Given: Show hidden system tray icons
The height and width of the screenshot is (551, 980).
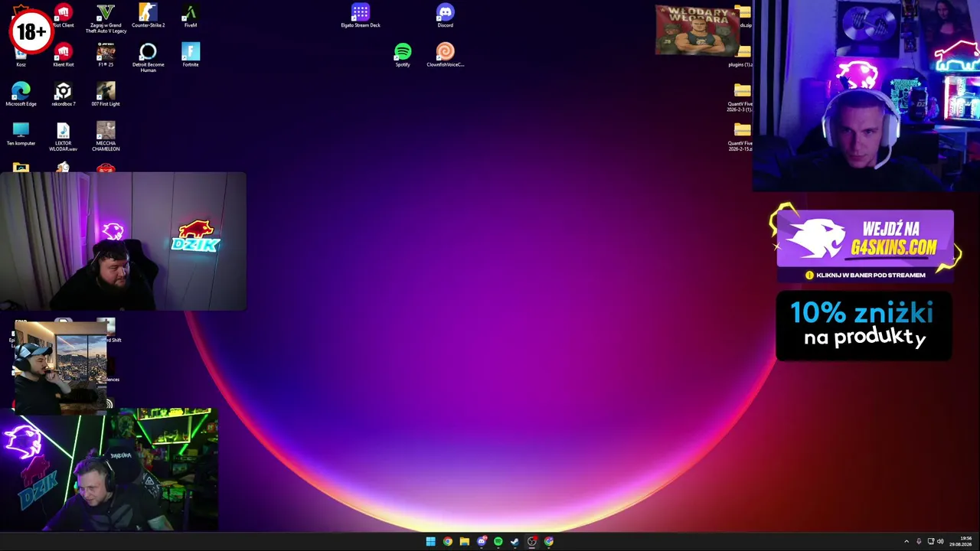Looking at the screenshot, I should pos(906,542).
